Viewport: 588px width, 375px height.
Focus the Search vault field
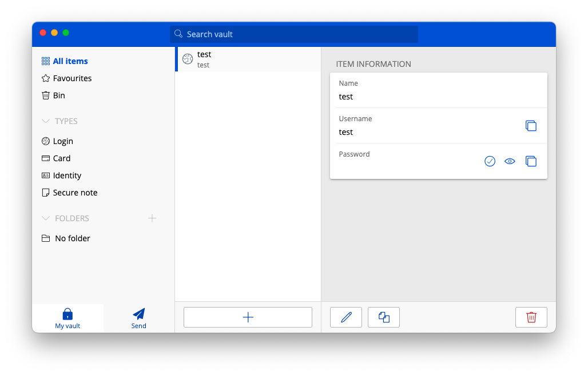[294, 34]
